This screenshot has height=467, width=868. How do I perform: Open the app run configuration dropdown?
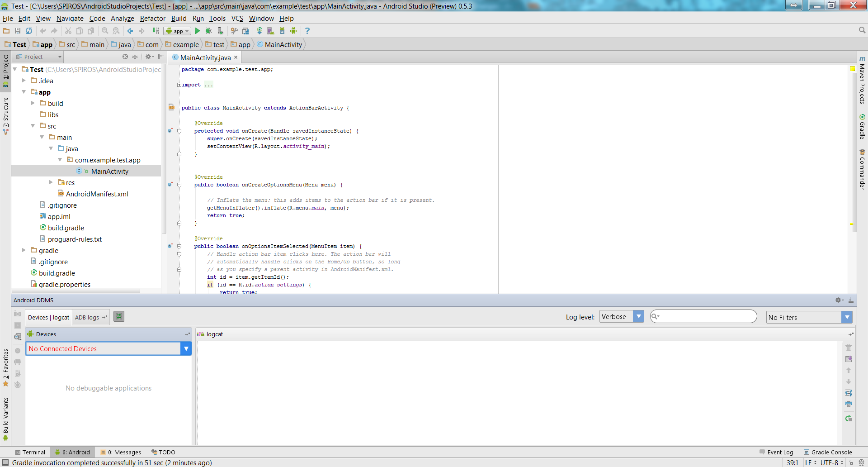[x=177, y=31]
